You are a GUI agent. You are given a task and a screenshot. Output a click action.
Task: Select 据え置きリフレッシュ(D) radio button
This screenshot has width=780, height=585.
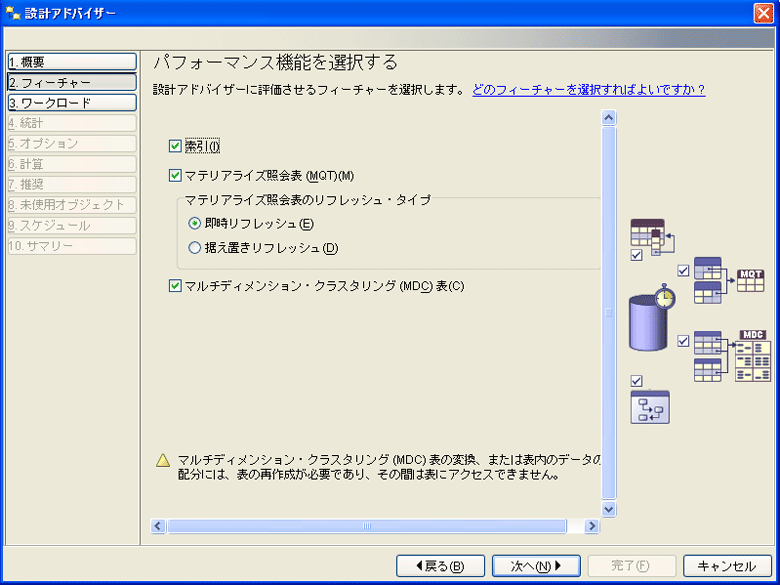tap(195, 248)
